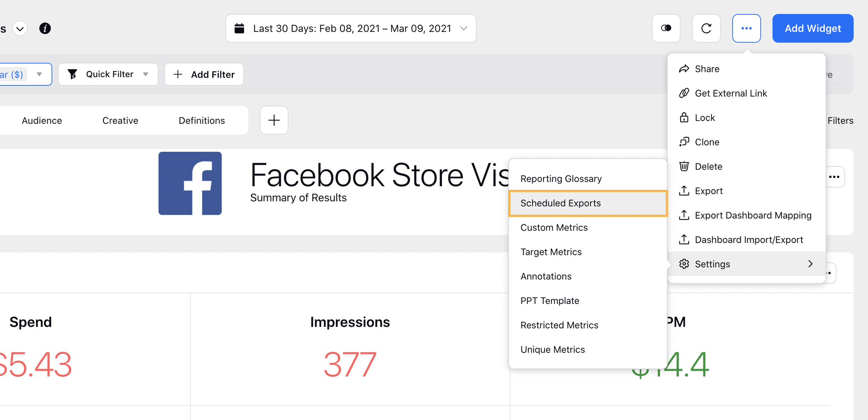Image resolution: width=868 pixels, height=420 pixels.
Task: Open Reporting Glossary
Action: 588,179
